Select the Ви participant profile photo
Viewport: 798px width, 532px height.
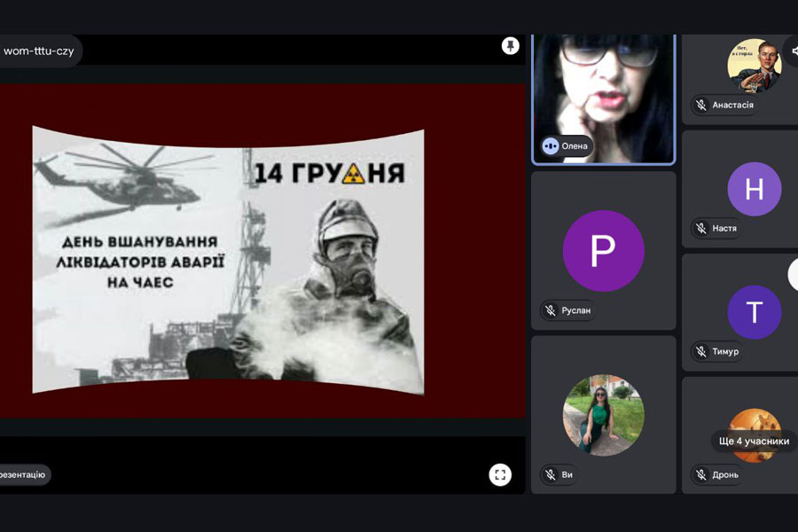point(604,415)
